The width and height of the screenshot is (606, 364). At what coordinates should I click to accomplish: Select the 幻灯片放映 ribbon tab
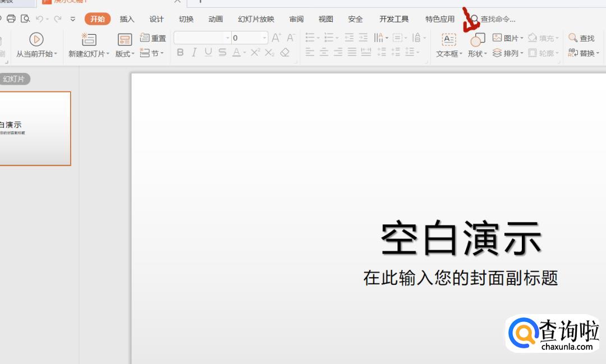click(x=256, y=19)
